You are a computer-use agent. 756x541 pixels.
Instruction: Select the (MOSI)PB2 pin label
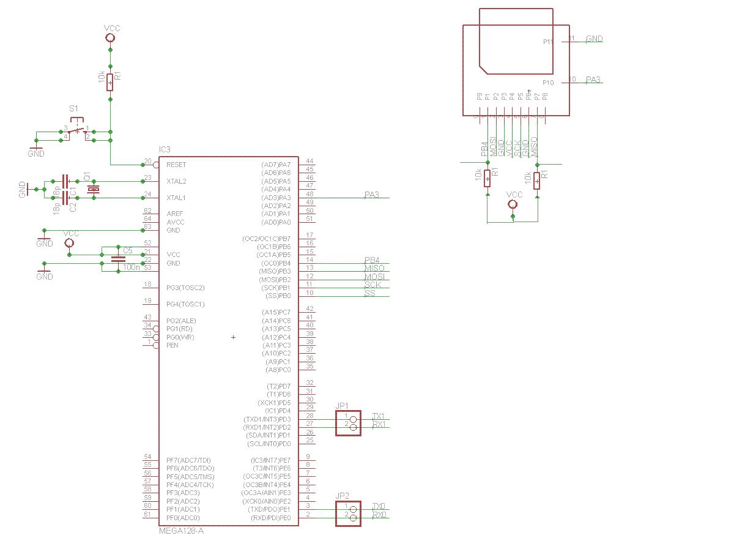(x=275, y=280)
